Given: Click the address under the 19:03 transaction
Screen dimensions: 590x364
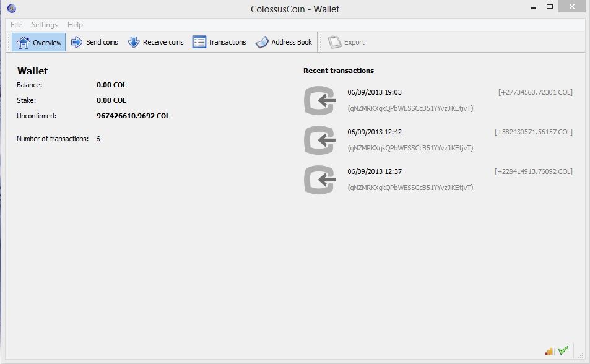Looking at the screenshot, I should click(x=410, y=108).
